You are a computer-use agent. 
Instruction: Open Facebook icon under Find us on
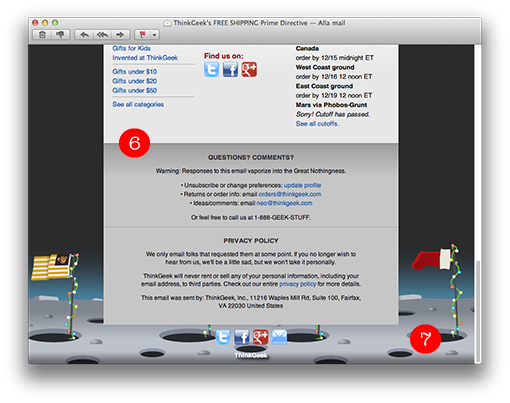(230, 69)
